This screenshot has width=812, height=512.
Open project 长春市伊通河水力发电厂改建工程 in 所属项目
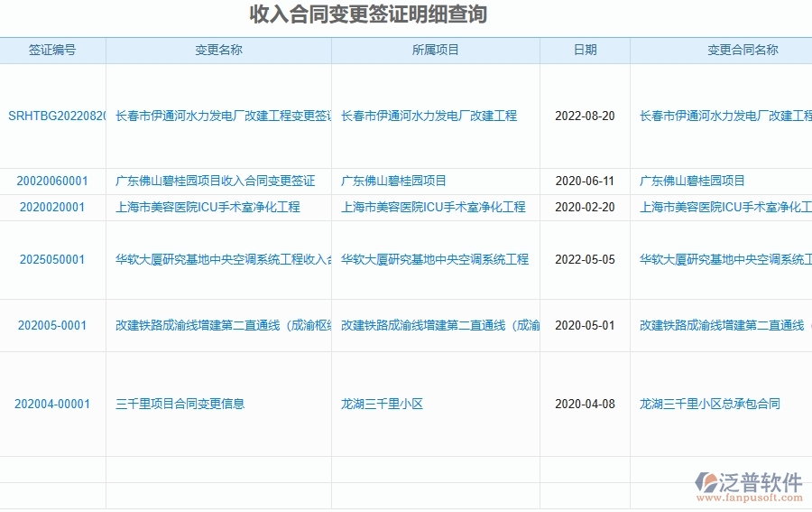(429, 116)
